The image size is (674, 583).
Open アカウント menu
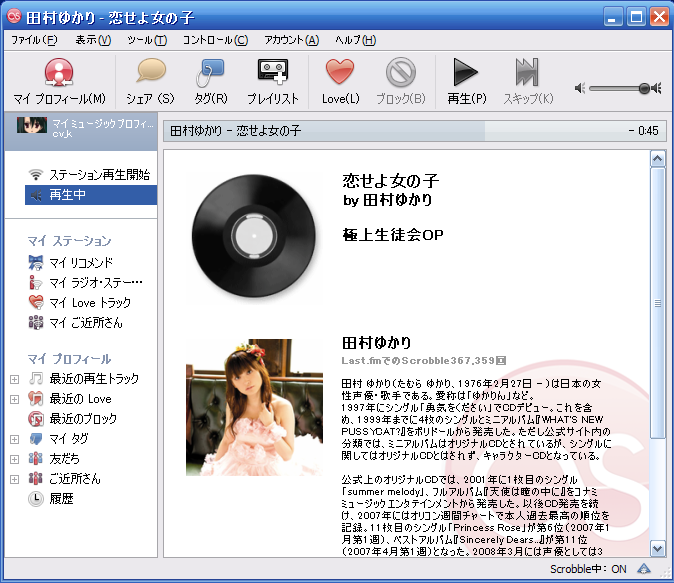click(x=291, y=40)
